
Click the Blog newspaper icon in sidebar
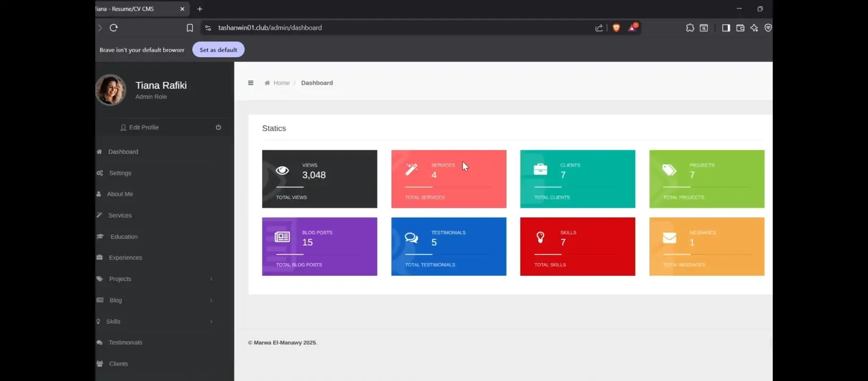pos(100,300)
